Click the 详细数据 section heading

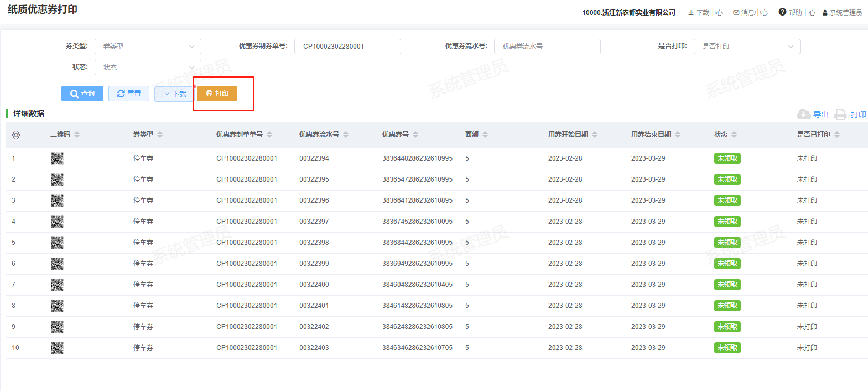point(29,114)
